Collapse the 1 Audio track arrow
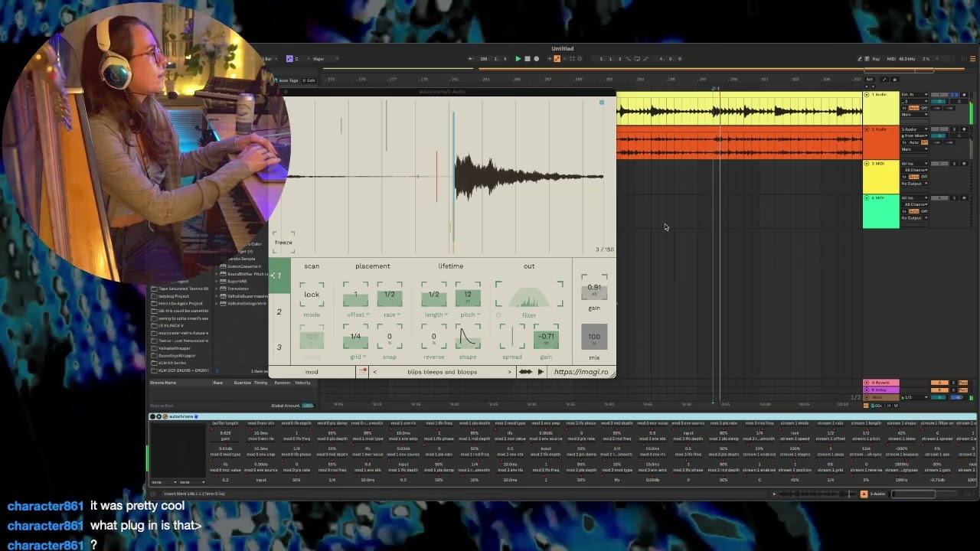Viewport: 980px width, 551px height. [866, 94]
